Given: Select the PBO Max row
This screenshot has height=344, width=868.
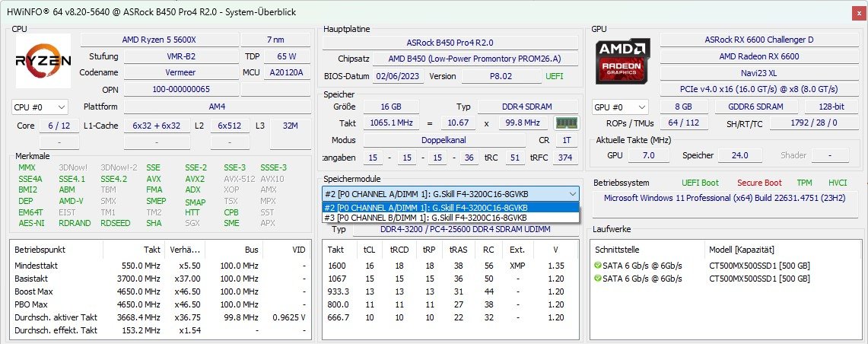Looking at the screenshot, I should [x=160, y=304].
